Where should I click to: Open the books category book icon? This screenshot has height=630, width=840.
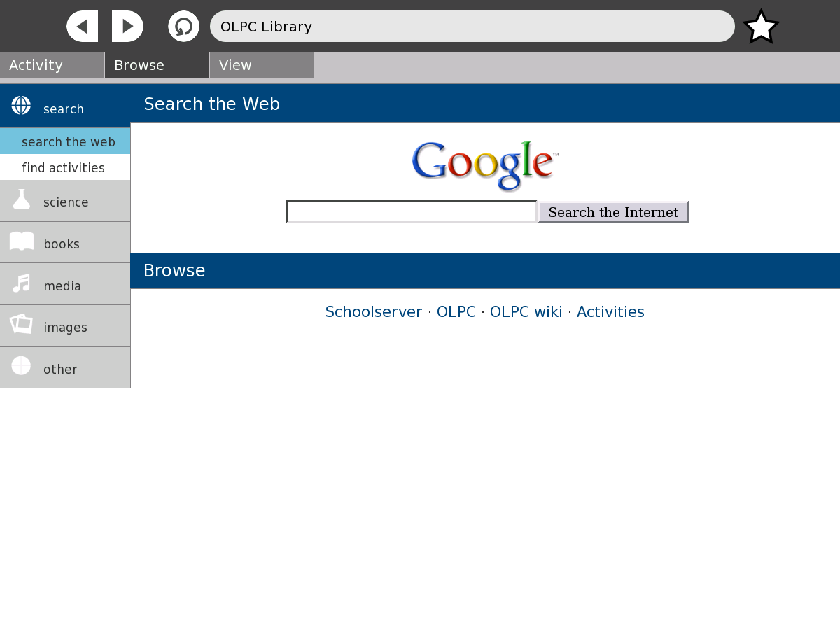[x=22, y=241]
